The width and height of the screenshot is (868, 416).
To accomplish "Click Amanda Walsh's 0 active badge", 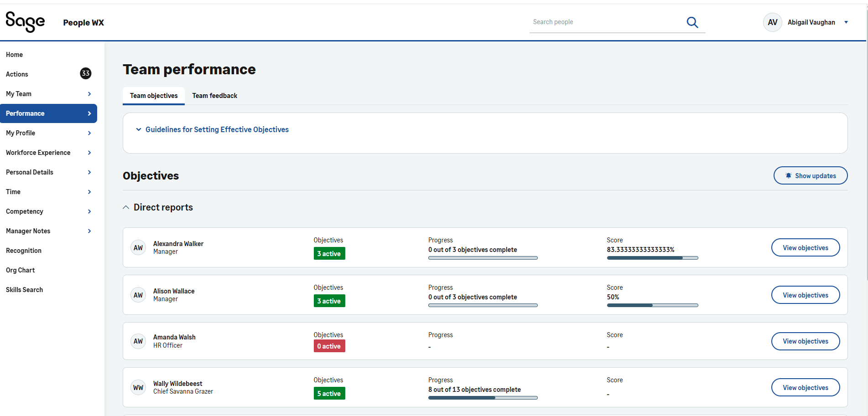I will pyautogui.click(x=329, y=346).
